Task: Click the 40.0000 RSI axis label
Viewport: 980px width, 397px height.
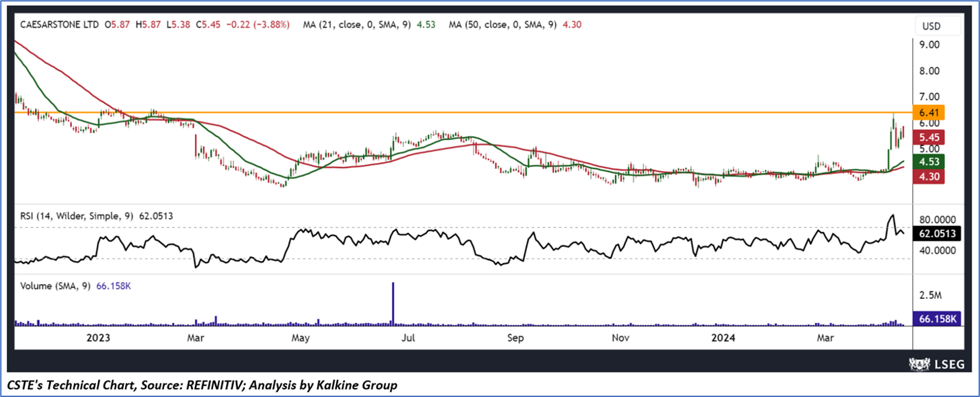Action: pos(937,250)
